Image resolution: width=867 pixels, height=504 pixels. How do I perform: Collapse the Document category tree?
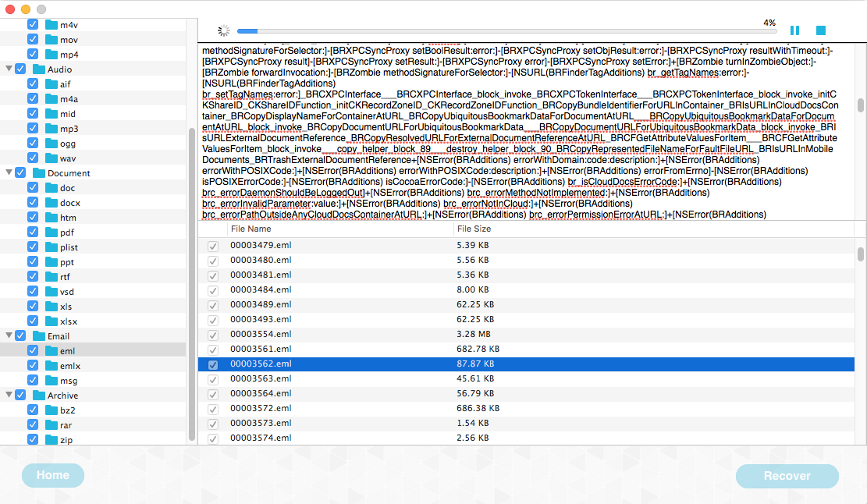click(x=9, y=173)
